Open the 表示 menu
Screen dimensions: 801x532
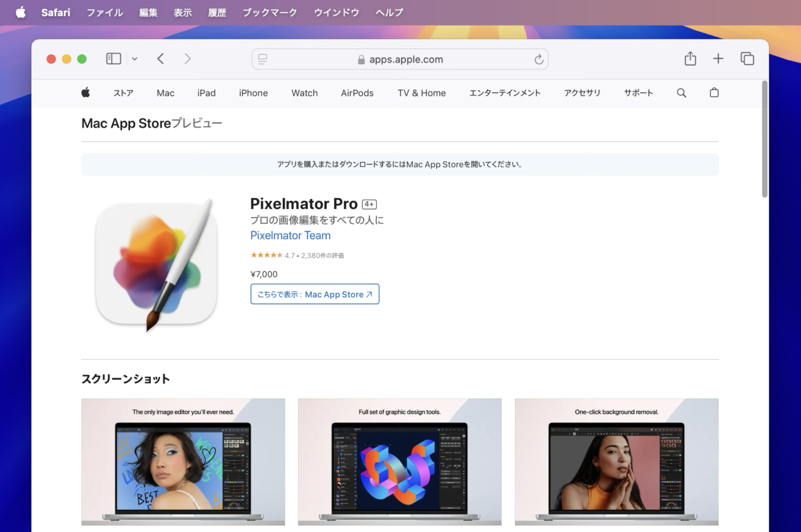[x=183, y=13]
